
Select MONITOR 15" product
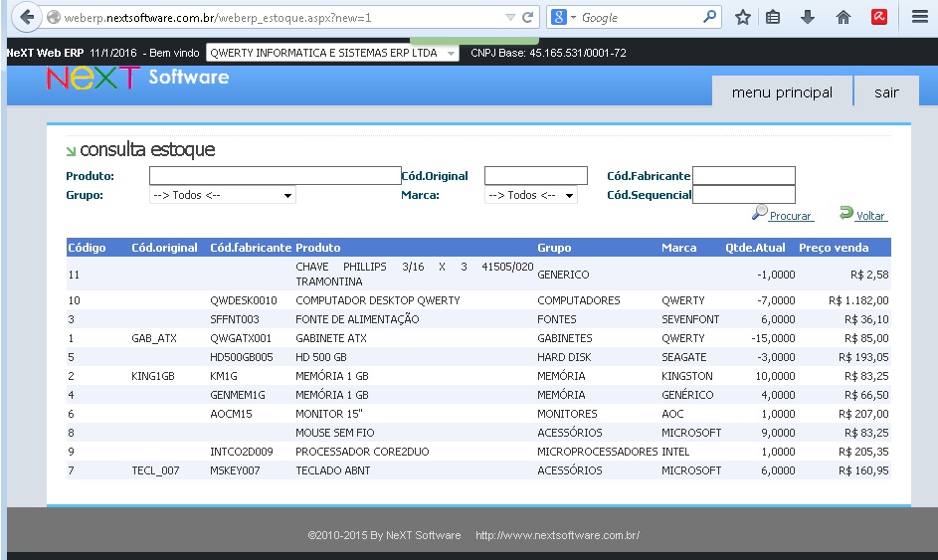[x=329, y=414]
